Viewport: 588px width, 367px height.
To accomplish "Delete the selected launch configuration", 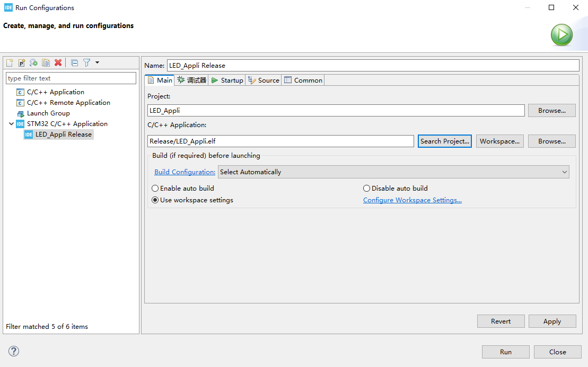I will tap(58, 62).
